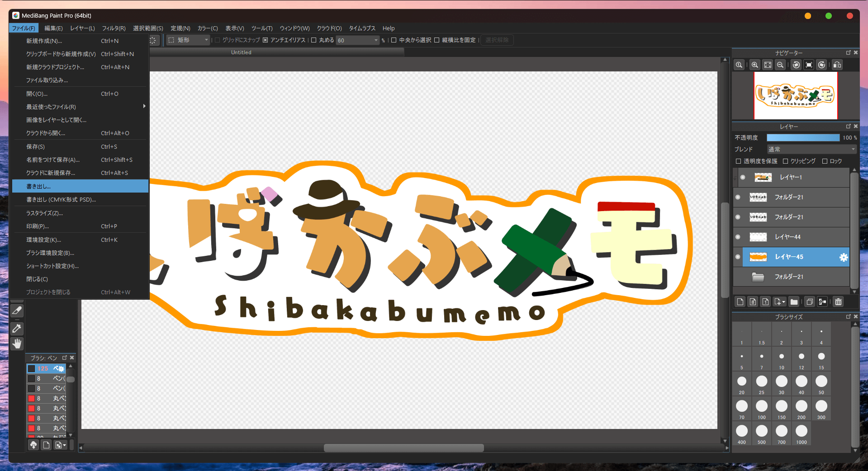Flip the canvas view horizontally in Navigator
The image size is (868, 471).
coord(837,65)
